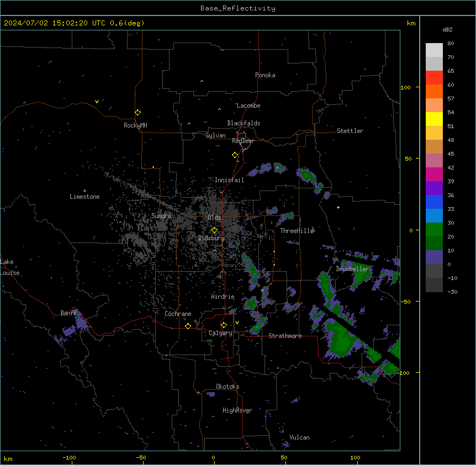Click the yellow diamond marker south of RedDeer
476x465 pixels.
(x=235, y=155)
